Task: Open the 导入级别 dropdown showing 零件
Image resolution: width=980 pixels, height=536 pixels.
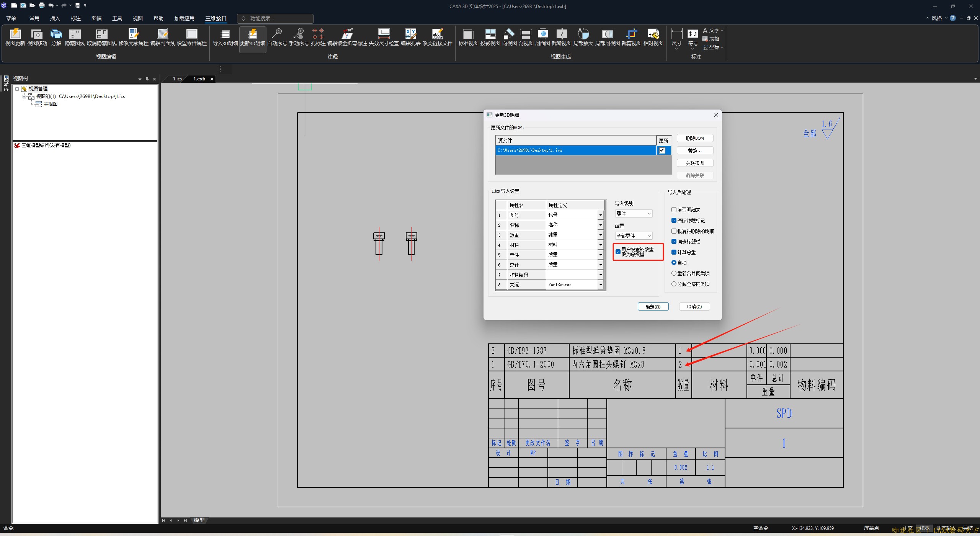Action: (x=634, y=214)
